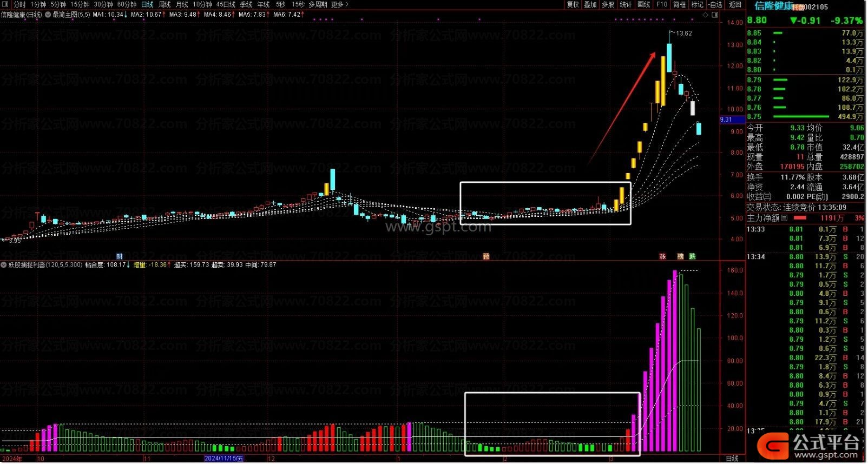Switch to 5分钟 period tab
Viewport: 868px width, 464px height.
tap(58, 4)
